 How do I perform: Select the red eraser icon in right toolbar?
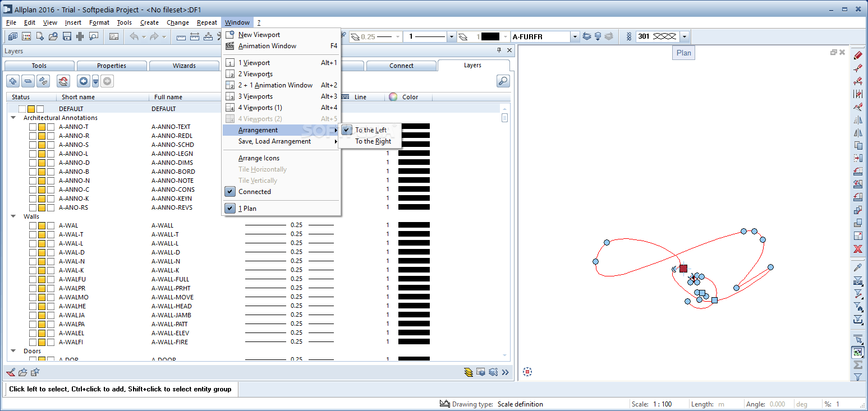[x=858, y=56]
